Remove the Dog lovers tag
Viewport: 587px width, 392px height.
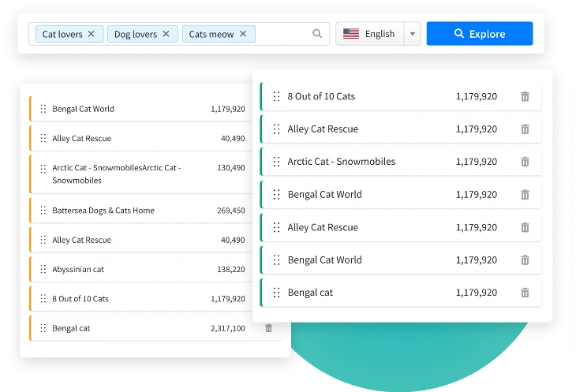[166, 34]
